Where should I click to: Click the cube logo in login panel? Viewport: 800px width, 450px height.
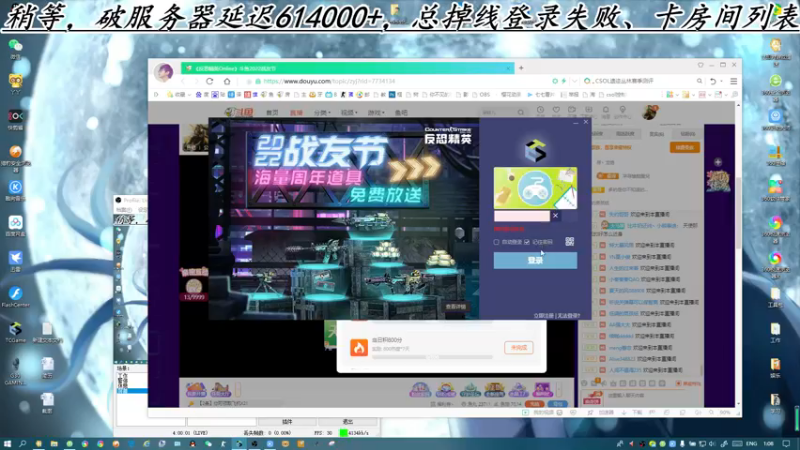(535, 151)
